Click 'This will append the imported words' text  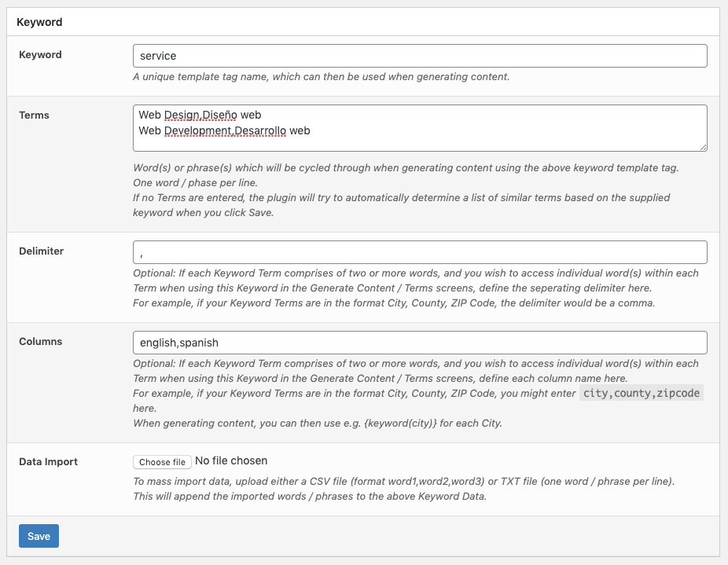pyautogui.click(x=310, y=497)
